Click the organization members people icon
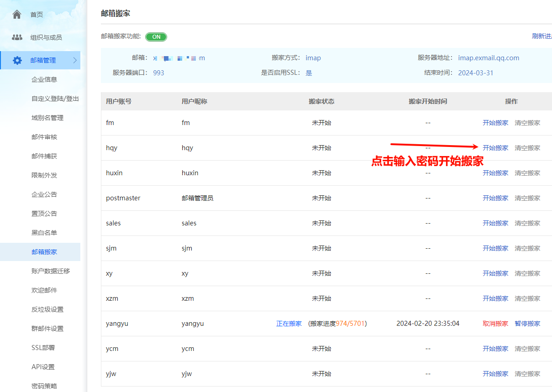The width and height of the screenshot is (552, 392). (17, 37)
